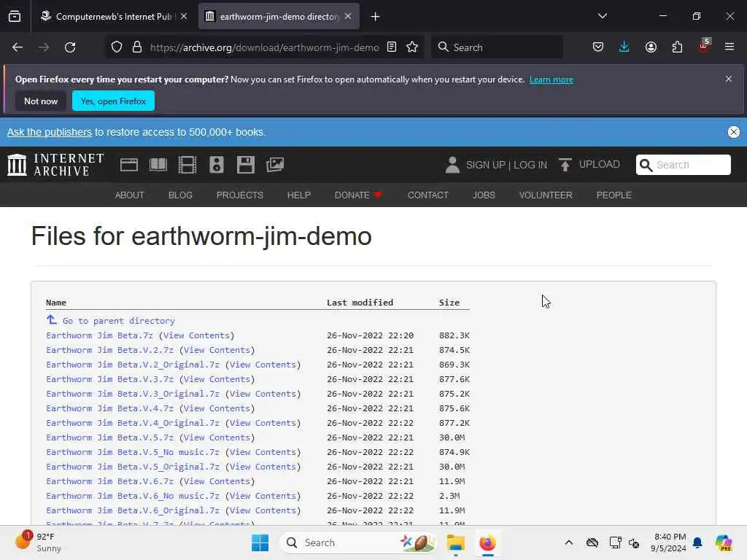This screenshot has width=747, height=560.
Task: Close the blue publishers banner
Action: 734,132
